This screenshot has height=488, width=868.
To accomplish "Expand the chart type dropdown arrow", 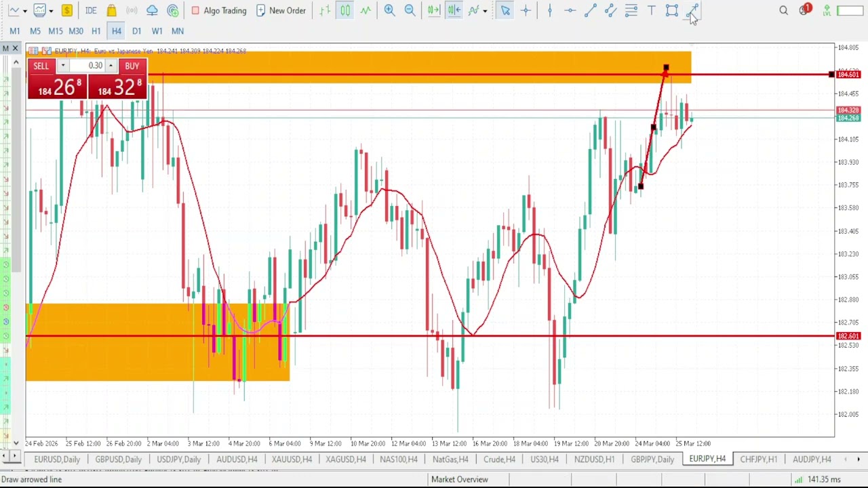I will pyautogui.click(x=24, y=11).
